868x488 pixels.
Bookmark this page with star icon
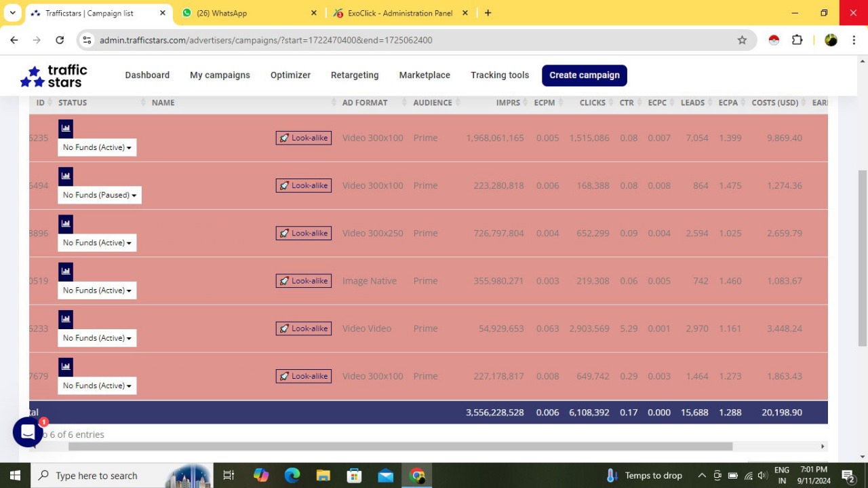pyautogui.click(x=742, y=40)
